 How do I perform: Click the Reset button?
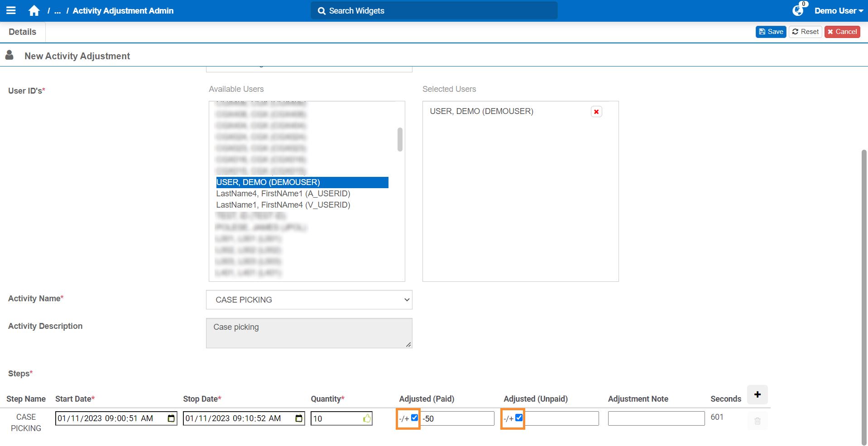(805, 32)
